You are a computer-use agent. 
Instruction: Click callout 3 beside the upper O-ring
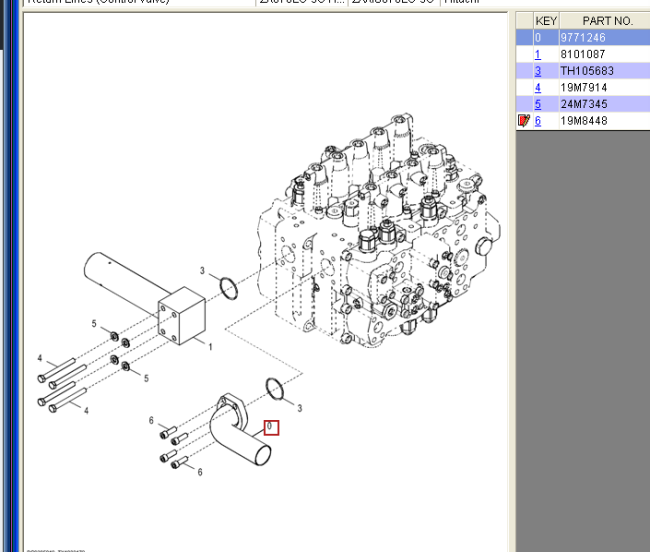click(203, 271)
